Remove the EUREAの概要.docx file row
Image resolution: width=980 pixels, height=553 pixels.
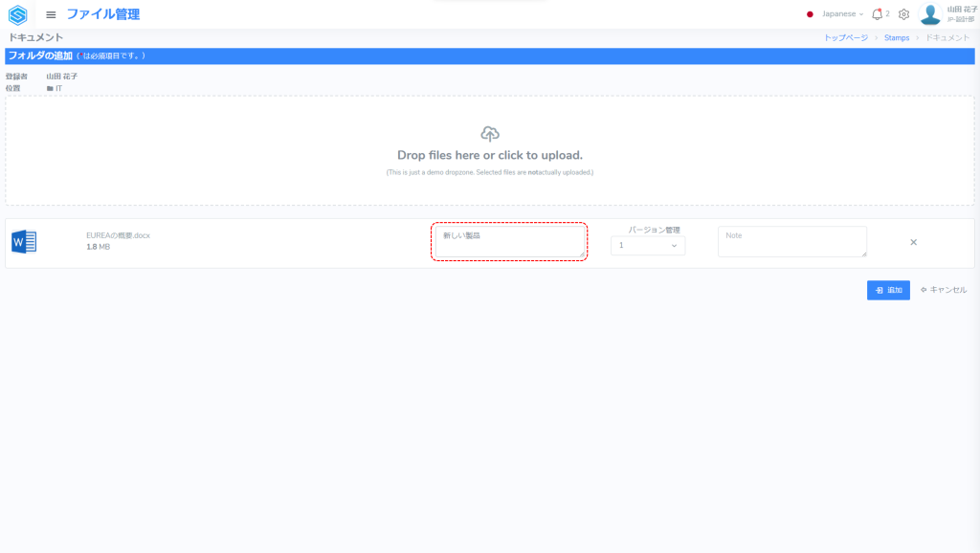pos(913,242)
